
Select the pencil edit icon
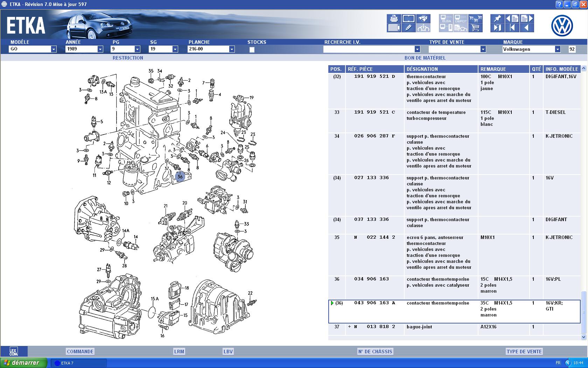pyautogui.click(x=408, y=28)
